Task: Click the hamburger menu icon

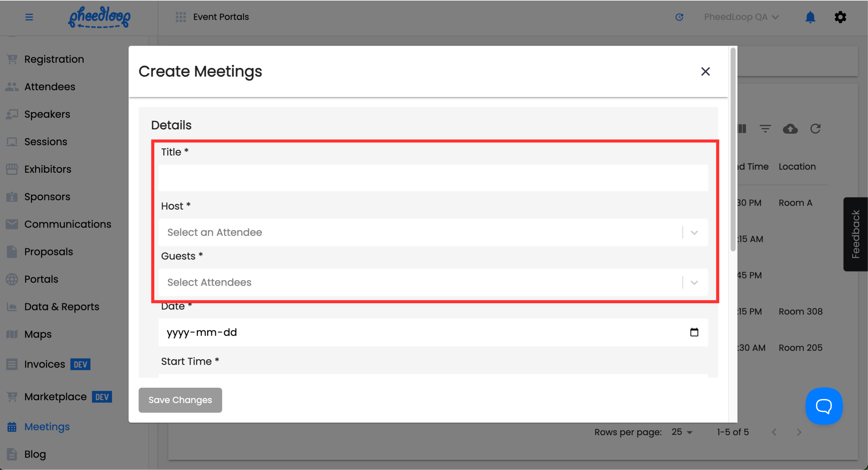Action: tap(29, 17)
